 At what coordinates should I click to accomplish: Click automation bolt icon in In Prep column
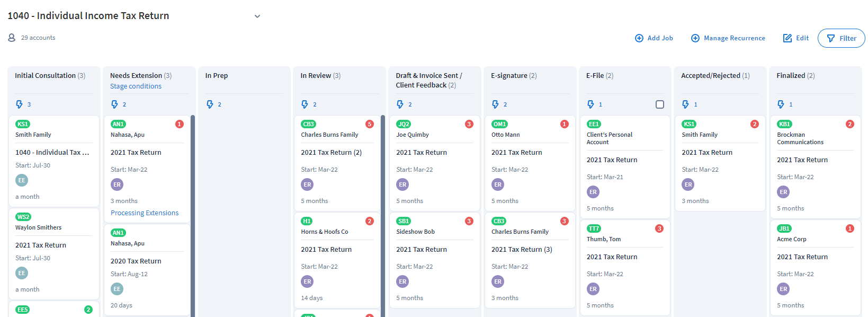pyautogui.click(x=210, y=104)
